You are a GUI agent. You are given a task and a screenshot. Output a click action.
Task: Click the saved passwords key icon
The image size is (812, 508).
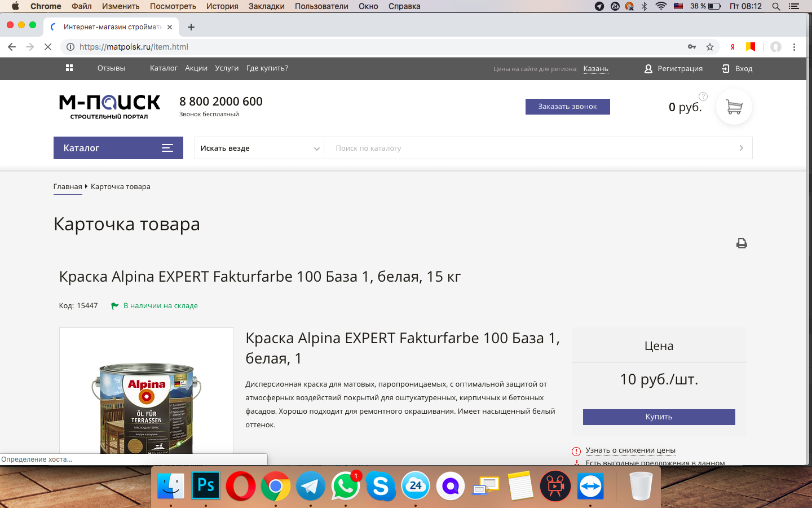[692, 47]
